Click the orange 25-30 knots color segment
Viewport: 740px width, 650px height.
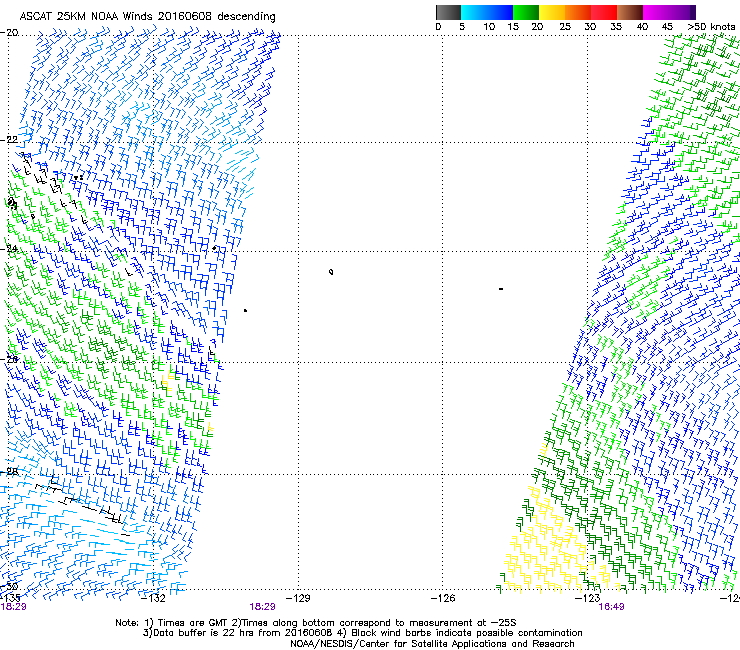[x=578, y=12]
